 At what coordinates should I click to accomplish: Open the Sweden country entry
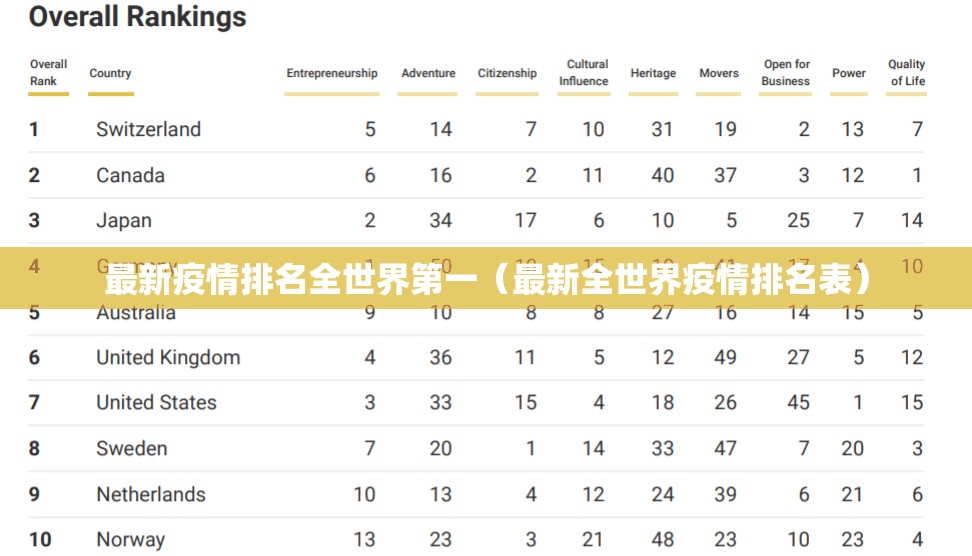coord(131,449)
